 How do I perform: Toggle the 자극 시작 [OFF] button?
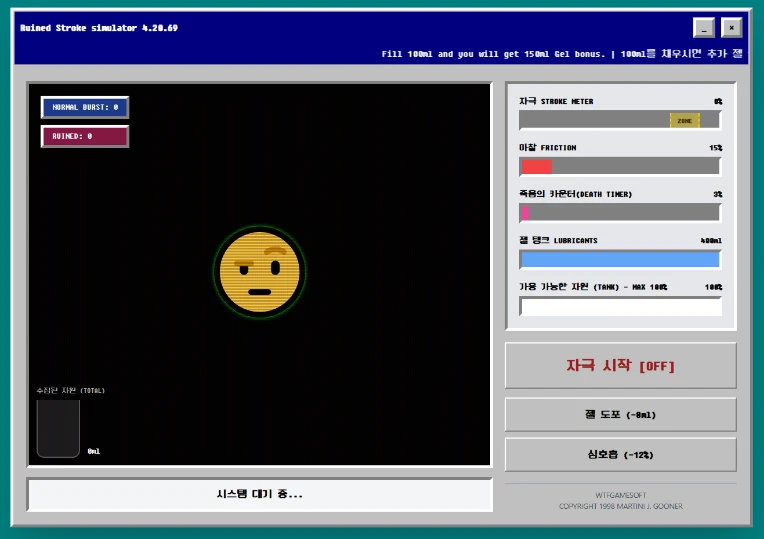coord(620,366)
